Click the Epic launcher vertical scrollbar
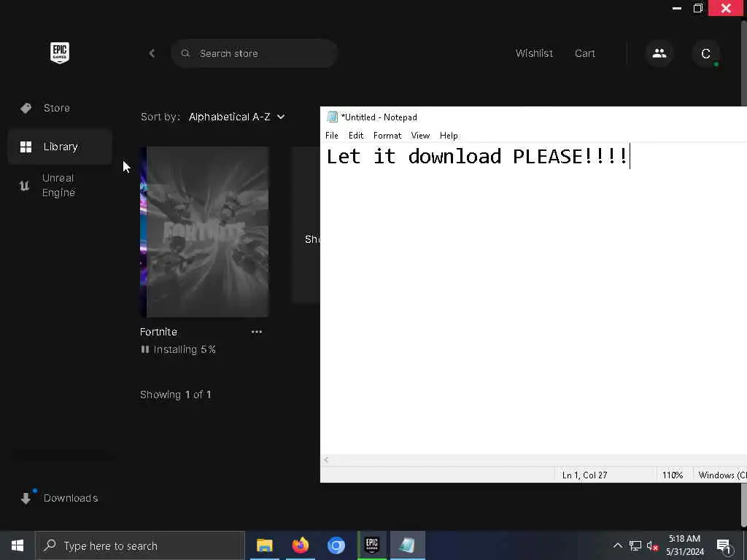 click(744, 274)
